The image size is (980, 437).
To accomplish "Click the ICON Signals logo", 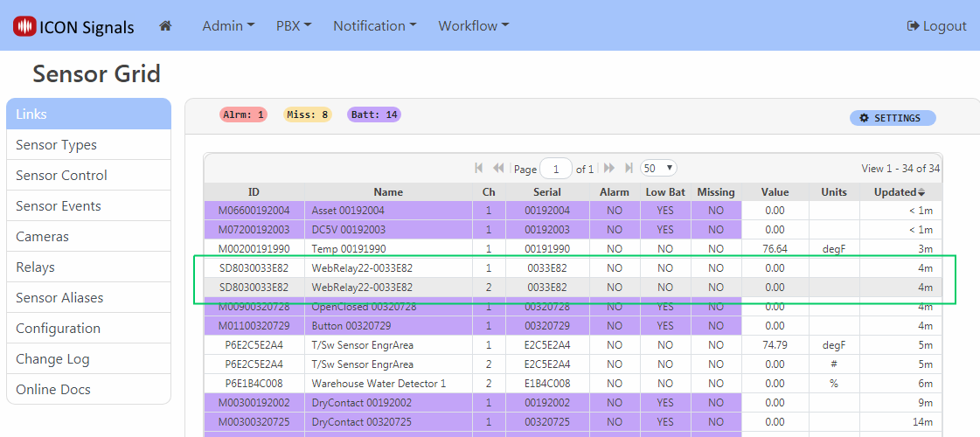I will pyautogui.click(x=73, y=26).
